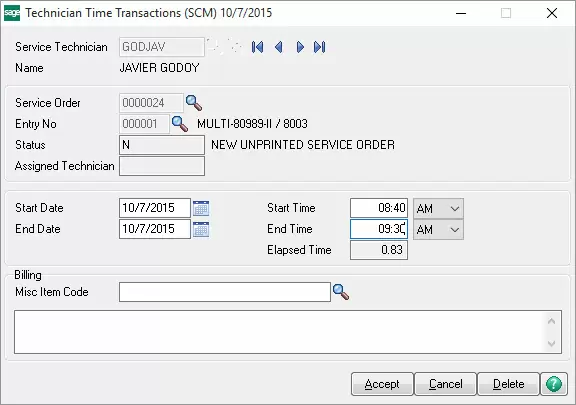Screen dimensions: 576x405
Task: Expand Start Time AM/PM dropdown
Action: [439, 208]
